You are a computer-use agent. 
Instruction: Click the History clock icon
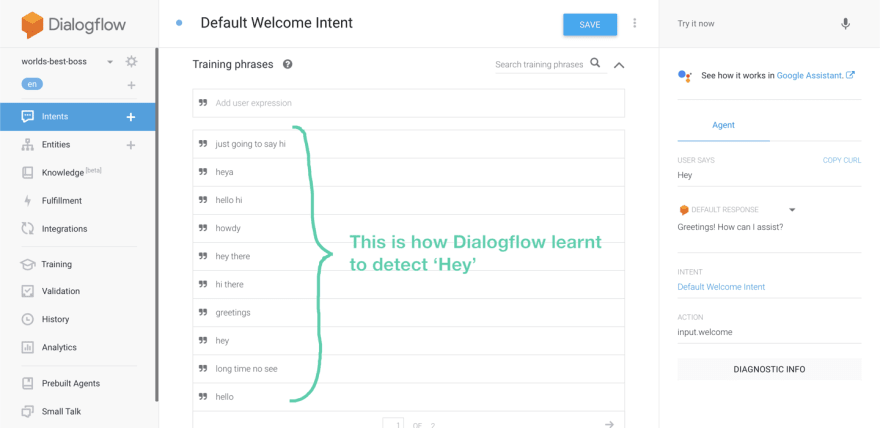28,319
